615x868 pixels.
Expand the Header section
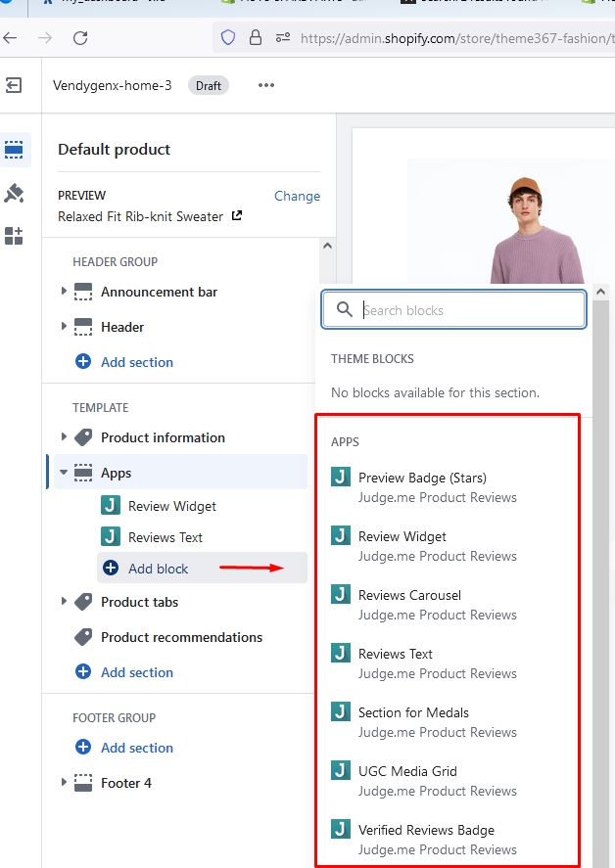point(64,327)
